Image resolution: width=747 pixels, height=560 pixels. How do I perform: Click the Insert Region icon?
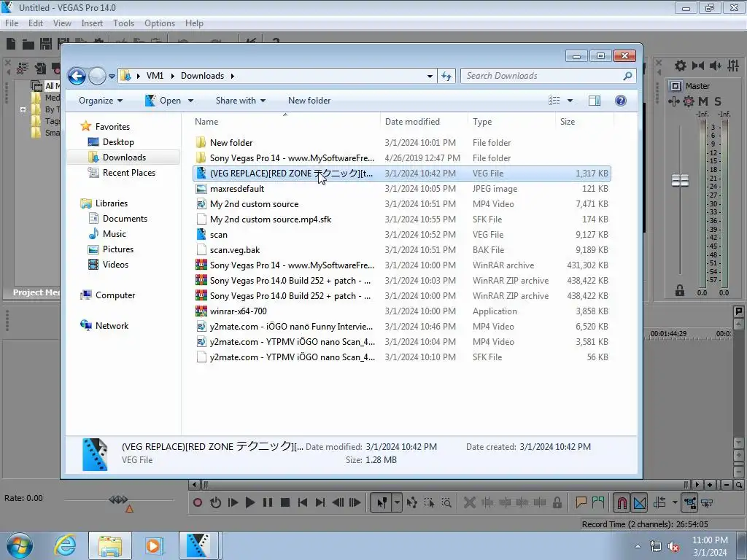pyautogui.click(x=598, y=502)
